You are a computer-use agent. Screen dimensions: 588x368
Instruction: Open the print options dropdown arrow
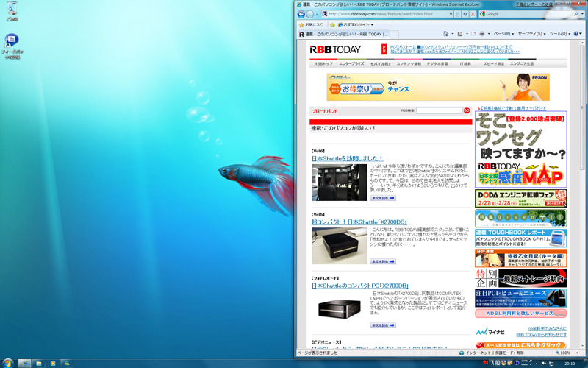coord(487,34)
